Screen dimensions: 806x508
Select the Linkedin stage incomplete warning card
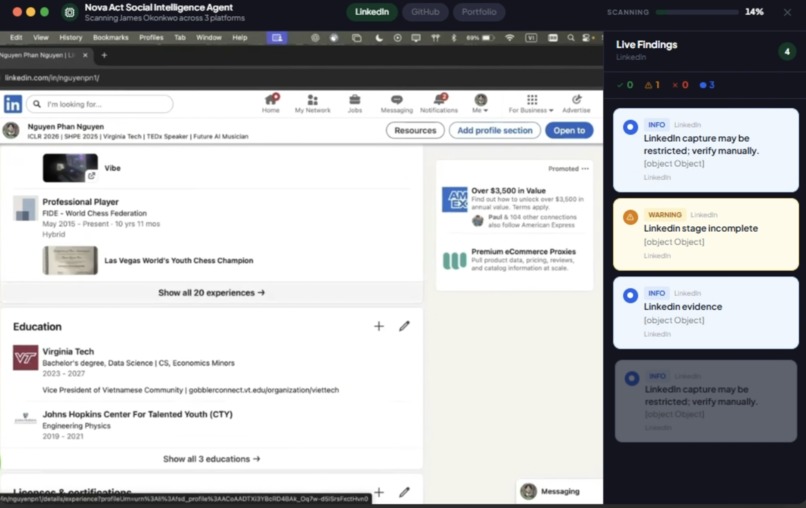(706, 234)
